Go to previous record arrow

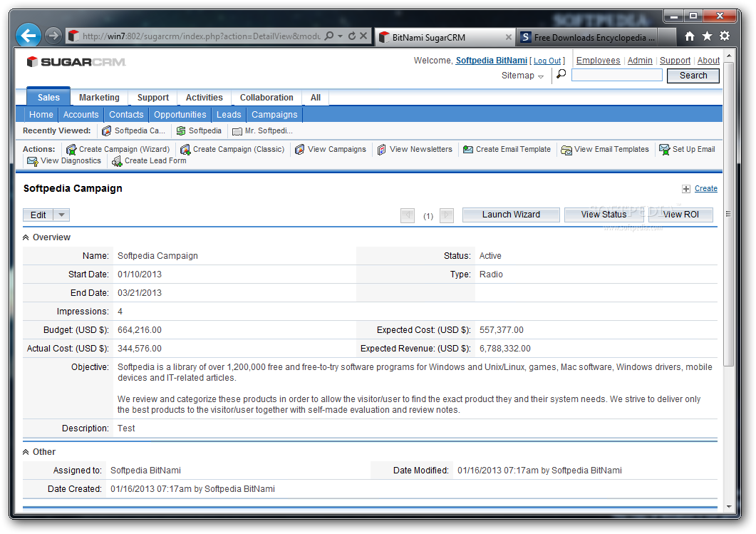pyautogui.click(x=408, y=215)
